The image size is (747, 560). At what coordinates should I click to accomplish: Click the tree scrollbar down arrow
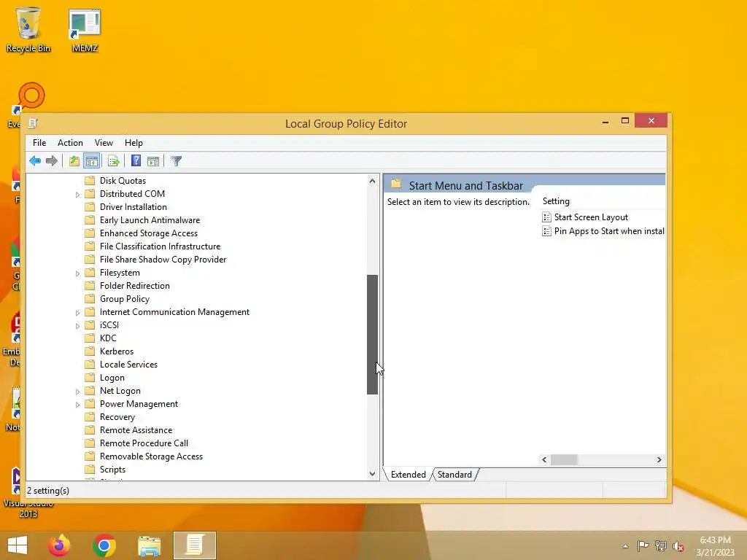point(372,474)
